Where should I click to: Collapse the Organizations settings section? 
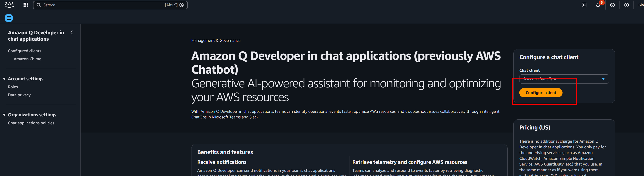4,115
